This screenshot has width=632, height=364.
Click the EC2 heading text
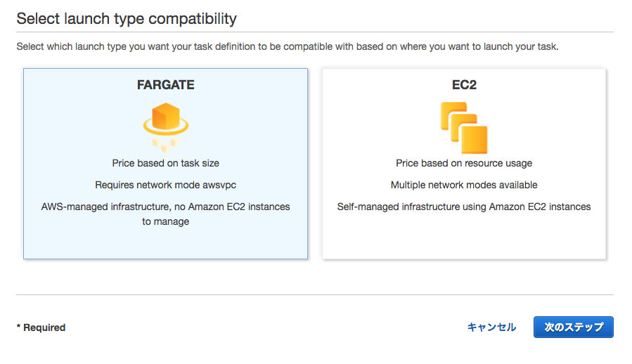464,84
